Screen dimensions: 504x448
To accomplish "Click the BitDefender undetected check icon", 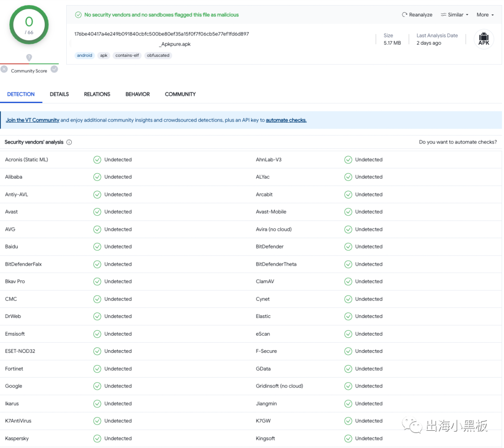I will coord(348,247).
